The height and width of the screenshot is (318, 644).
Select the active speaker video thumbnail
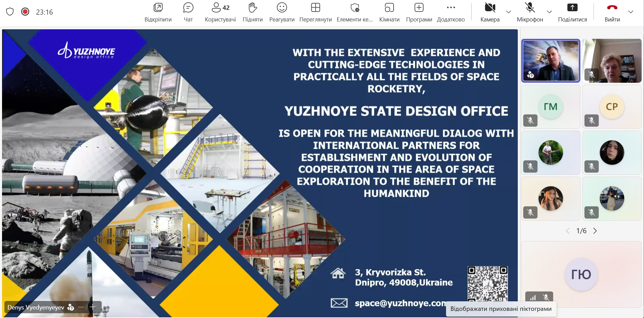click(x=550, y=61)
